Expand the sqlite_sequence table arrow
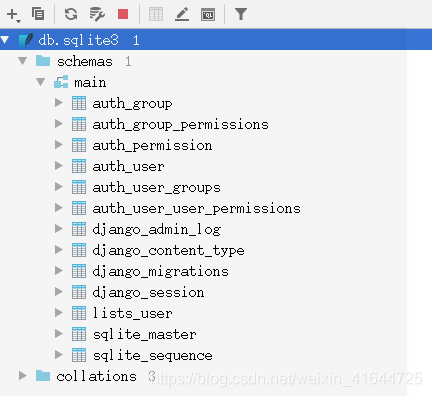432x397 pixels. [59, 355]
